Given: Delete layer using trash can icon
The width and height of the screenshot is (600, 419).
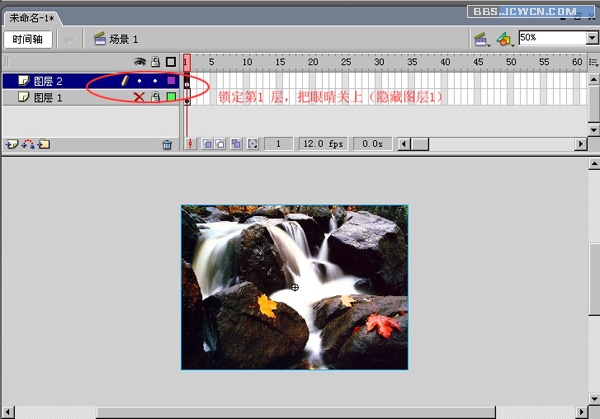Looking at the screenshot, I should coord(167,145).
